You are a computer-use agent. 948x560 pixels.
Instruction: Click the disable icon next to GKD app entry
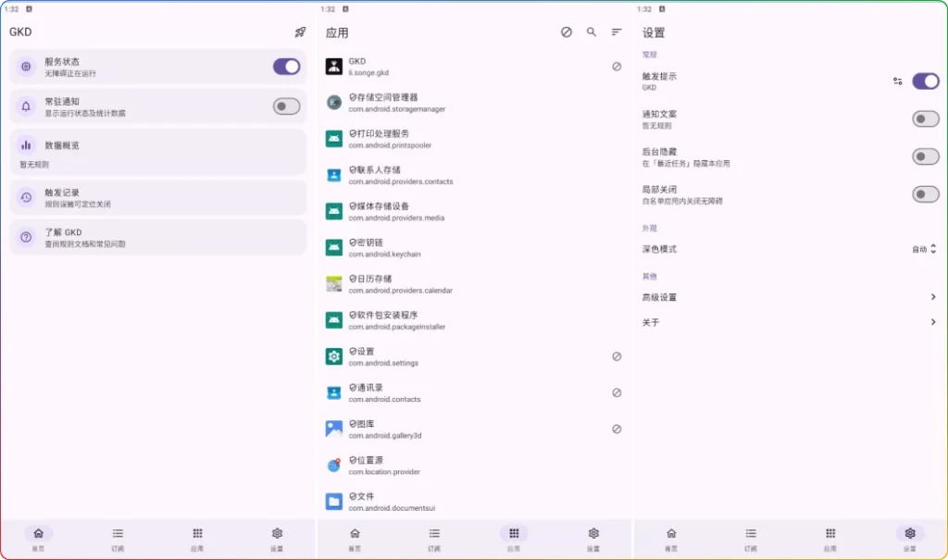pos(617,67)
